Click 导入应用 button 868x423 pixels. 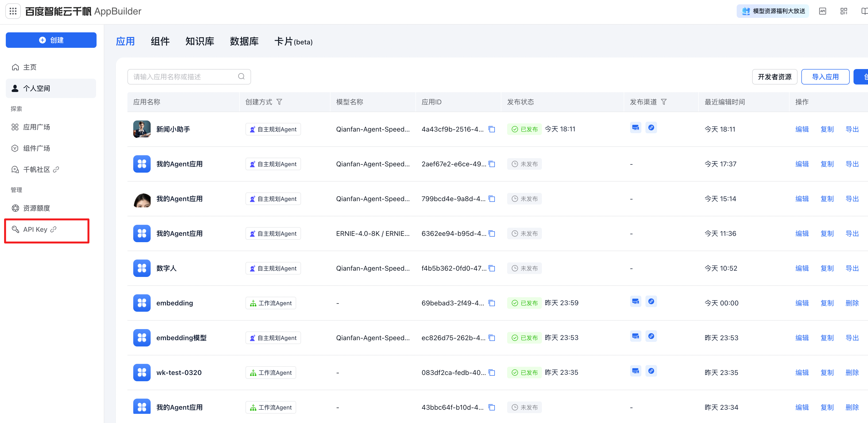click(825, 77)
